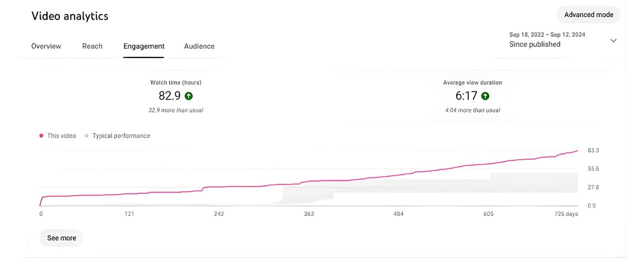Click the Video analytics heading
This screenshot has width=644, height=258.
pyautogui.click(x=70, y=16)
